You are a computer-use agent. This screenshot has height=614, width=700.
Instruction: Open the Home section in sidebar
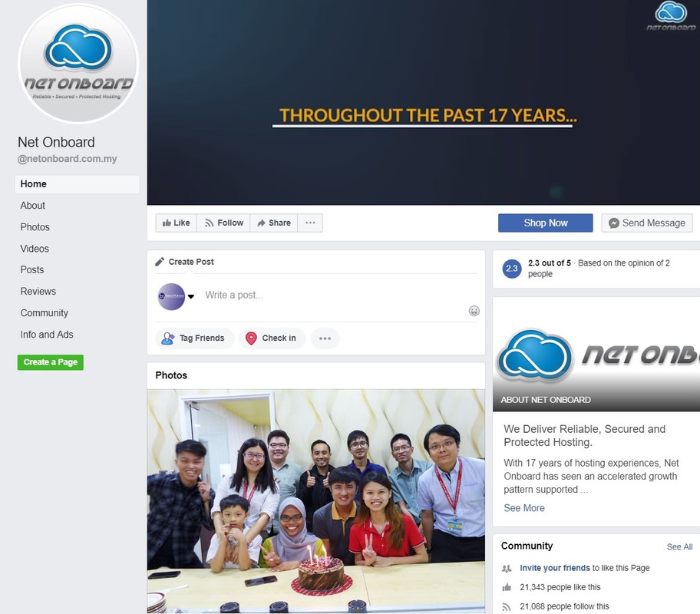pyautogui.click(x=78, y=184)
